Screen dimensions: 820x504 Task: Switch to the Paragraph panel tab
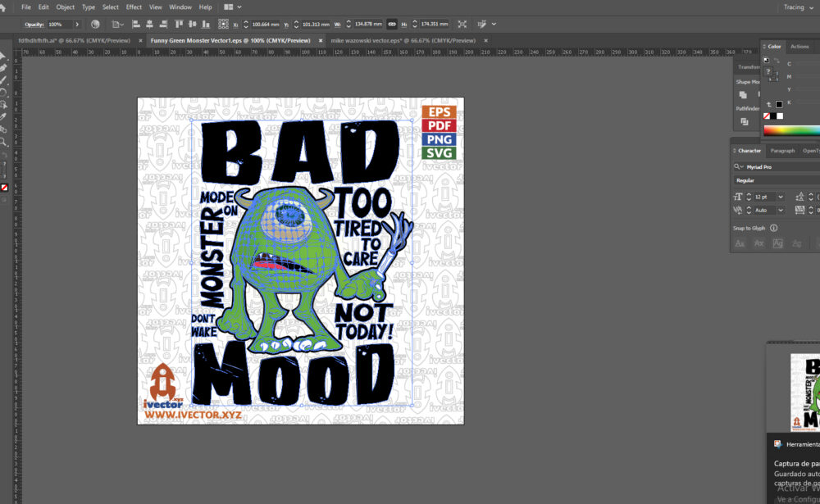click(782, 151)
